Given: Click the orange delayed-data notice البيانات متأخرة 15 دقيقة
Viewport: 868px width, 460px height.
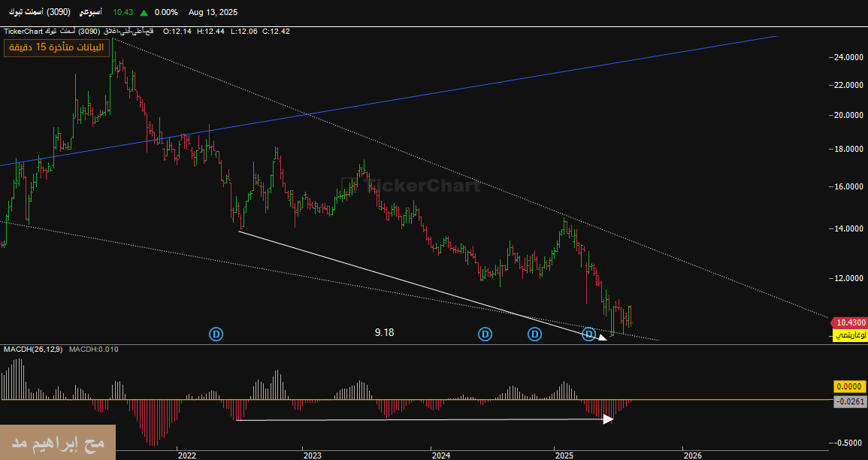Looking at the screenshot, I should [x=57, y=47].
